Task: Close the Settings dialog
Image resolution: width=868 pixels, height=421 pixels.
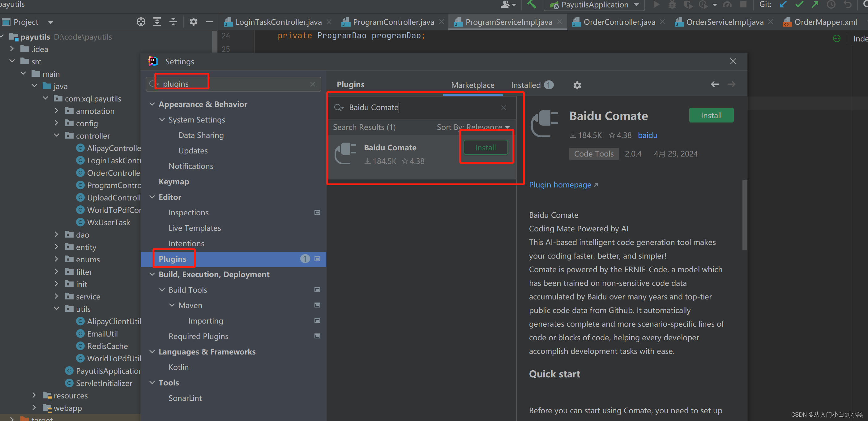Action: [733, 61]
